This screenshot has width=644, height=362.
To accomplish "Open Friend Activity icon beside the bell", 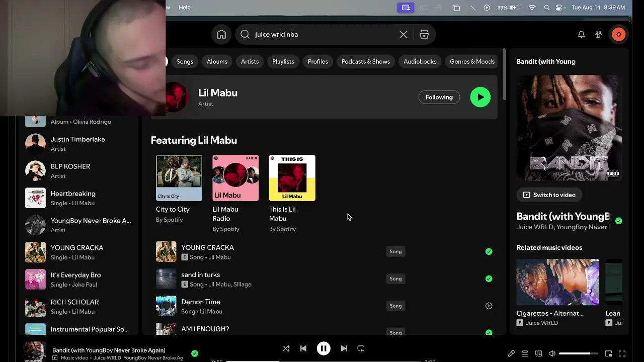I will point(598,34).
